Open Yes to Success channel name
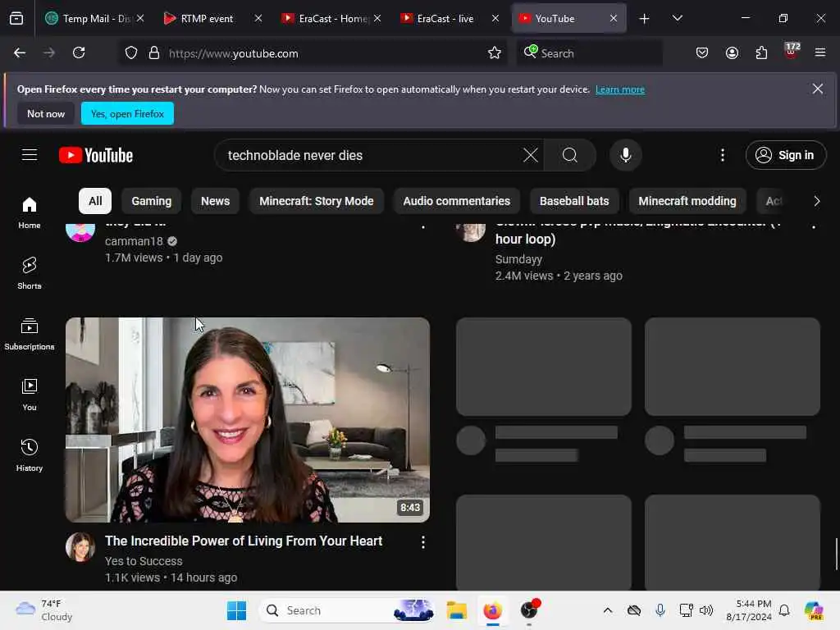Image resolution: width=840 pixels, height=630 pixels. (x=144, y=561)
